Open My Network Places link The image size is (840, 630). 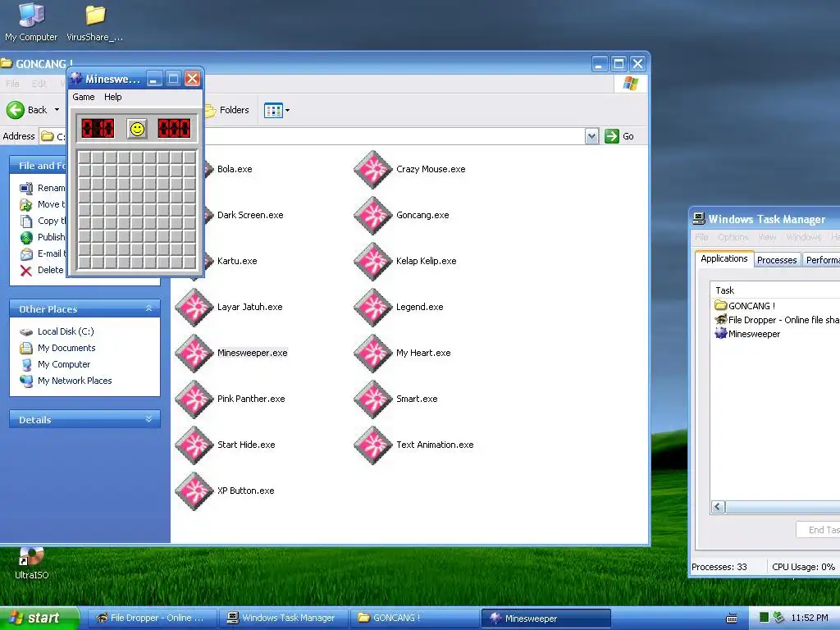coord(75,381)
